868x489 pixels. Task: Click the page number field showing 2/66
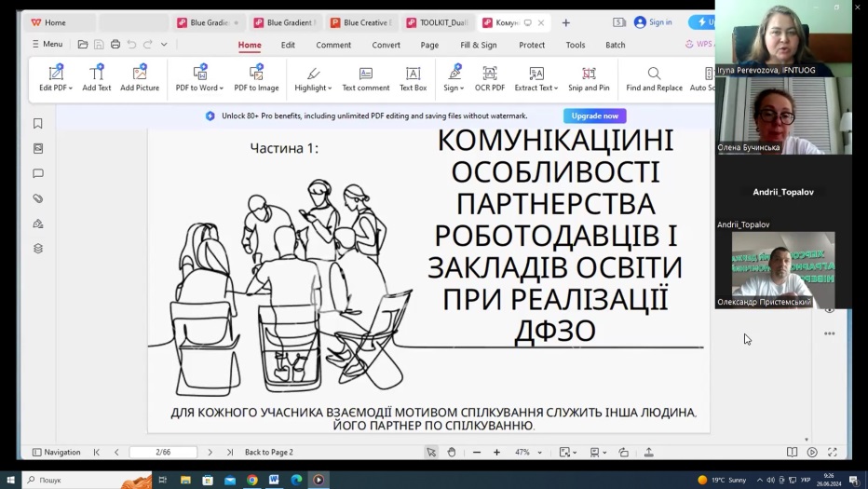click(x=163, y=453)
